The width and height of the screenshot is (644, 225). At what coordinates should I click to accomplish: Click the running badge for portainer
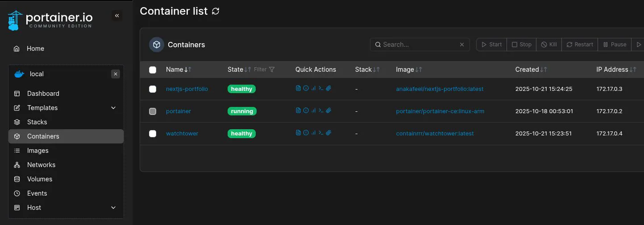coord(242,111)
